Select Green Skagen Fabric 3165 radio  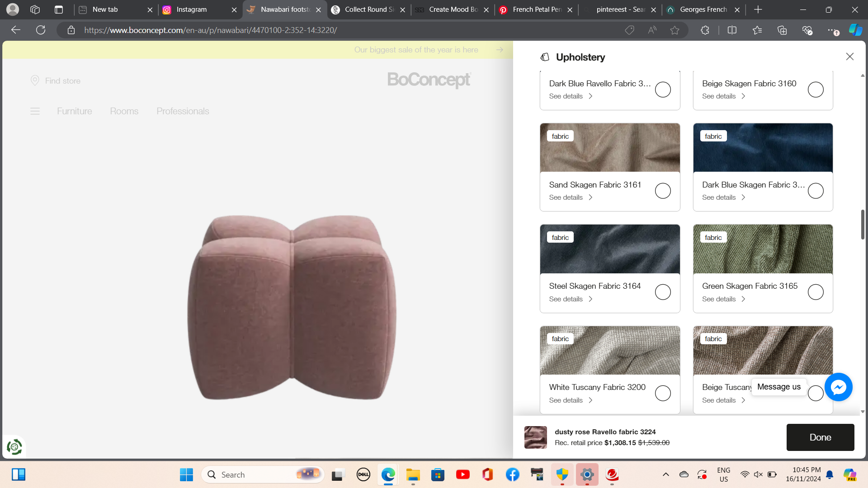click(815, 292)
